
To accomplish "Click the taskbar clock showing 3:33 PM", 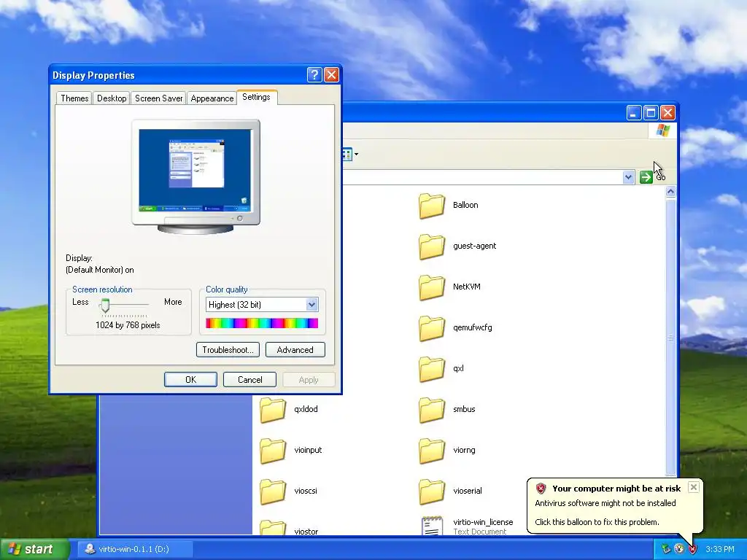I will point(719,549).
